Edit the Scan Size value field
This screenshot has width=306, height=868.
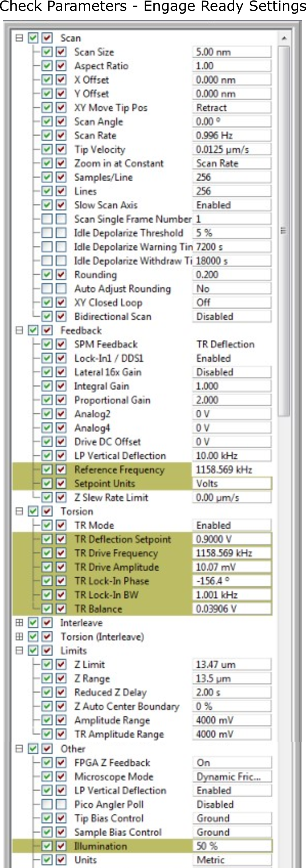click(x=232, y=52)
